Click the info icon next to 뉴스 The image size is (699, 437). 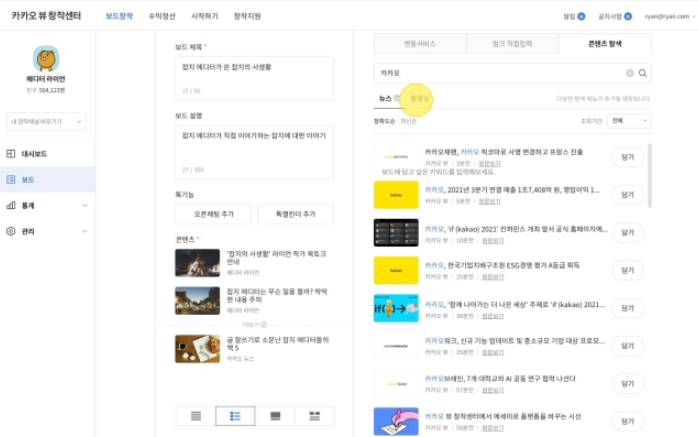pos(396,98)
